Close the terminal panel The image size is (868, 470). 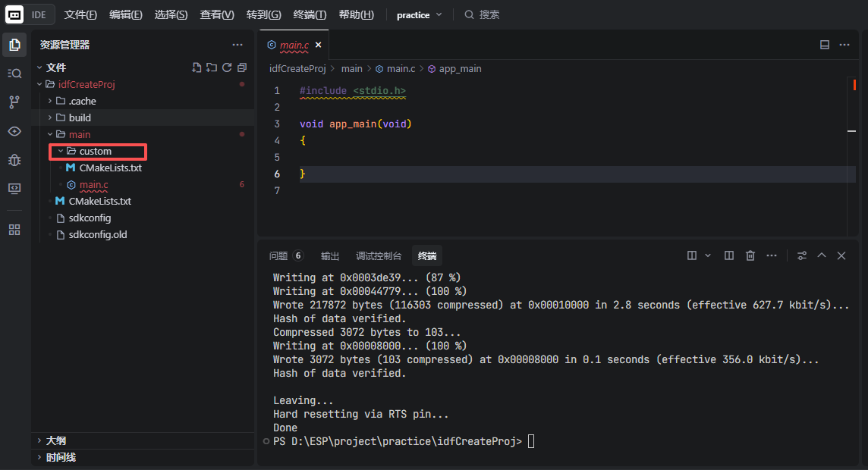841,255
